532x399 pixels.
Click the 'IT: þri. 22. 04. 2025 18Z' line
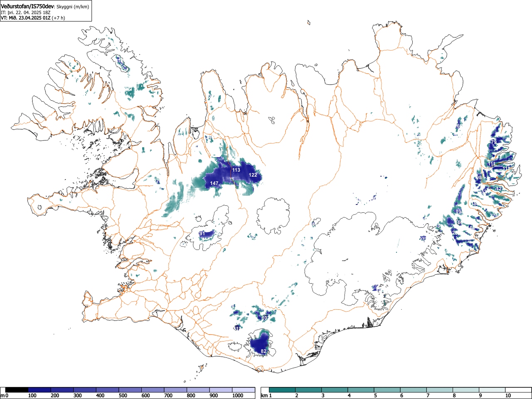coord(26,12)
